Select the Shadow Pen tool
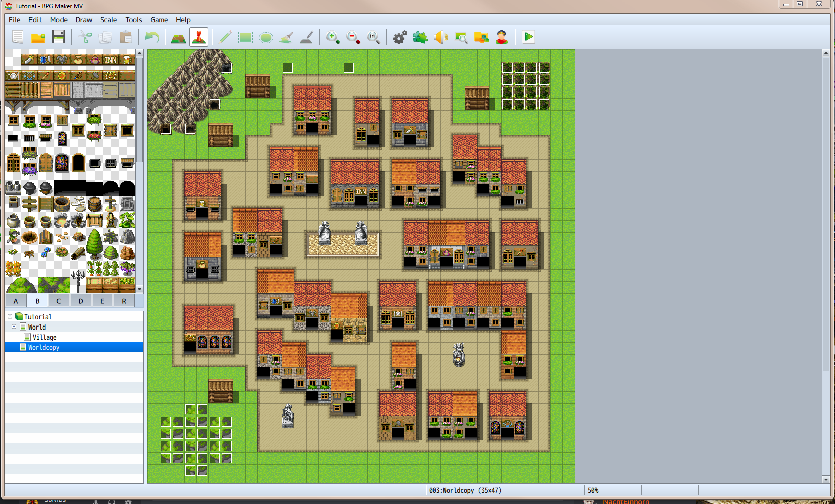Image resolution: width=835 pixels, height=504 pixels. 307,37
